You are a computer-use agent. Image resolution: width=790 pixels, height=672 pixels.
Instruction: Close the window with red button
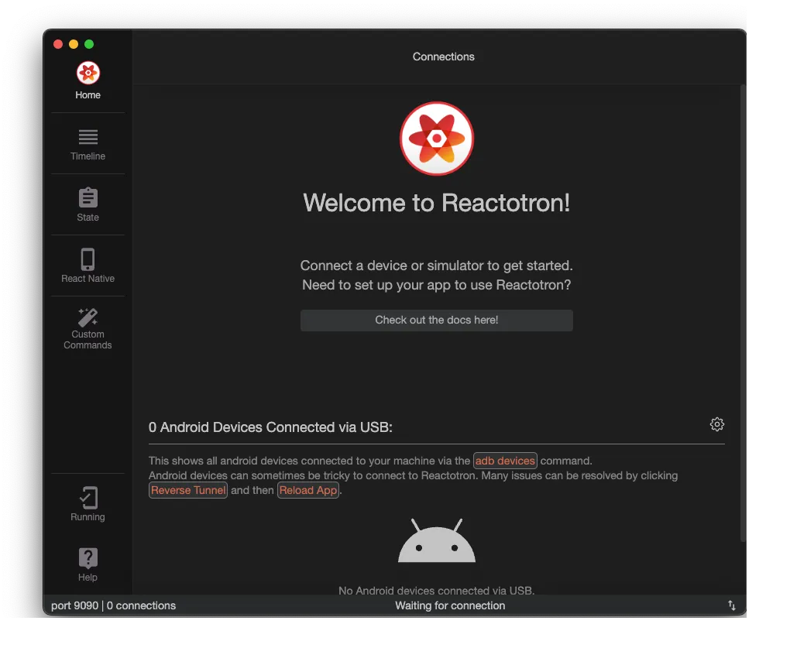(58, 44)
